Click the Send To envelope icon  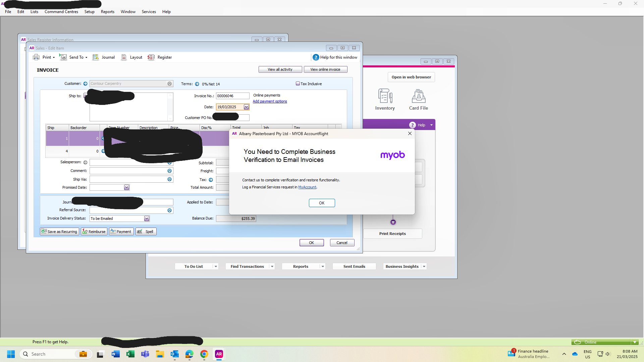pos(63,57)
